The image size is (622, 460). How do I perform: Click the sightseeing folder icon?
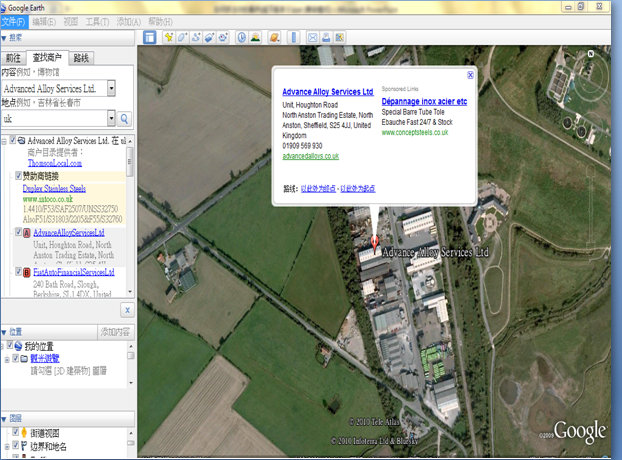tap(24, 359)
